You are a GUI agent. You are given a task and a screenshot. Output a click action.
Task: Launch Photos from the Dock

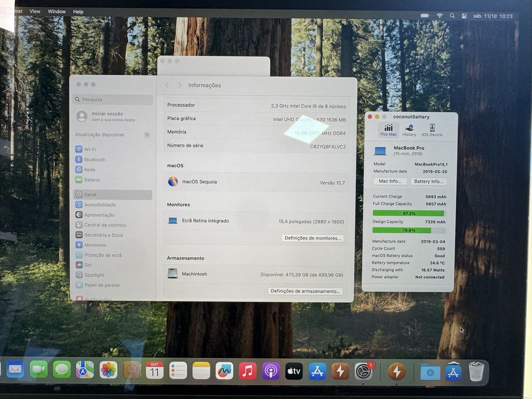pyautogui.click(x=108, y=370)
